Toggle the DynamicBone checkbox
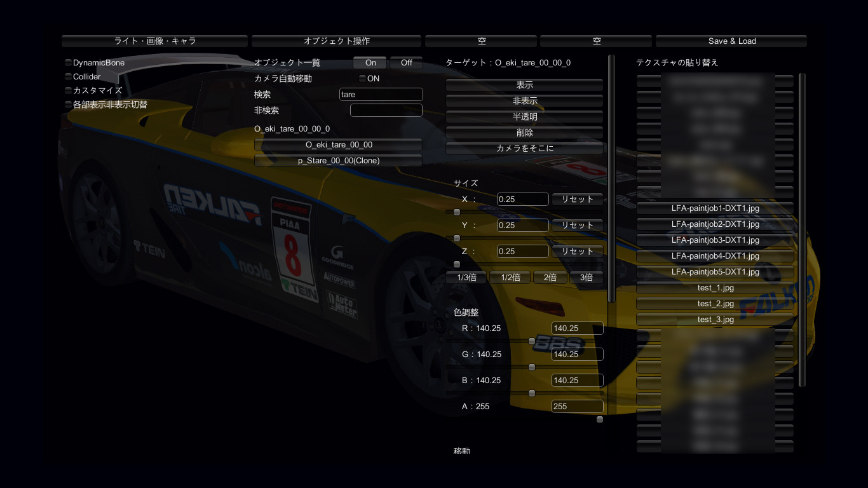This screenshot has width=868, height=488. click(x=68, y=63)
